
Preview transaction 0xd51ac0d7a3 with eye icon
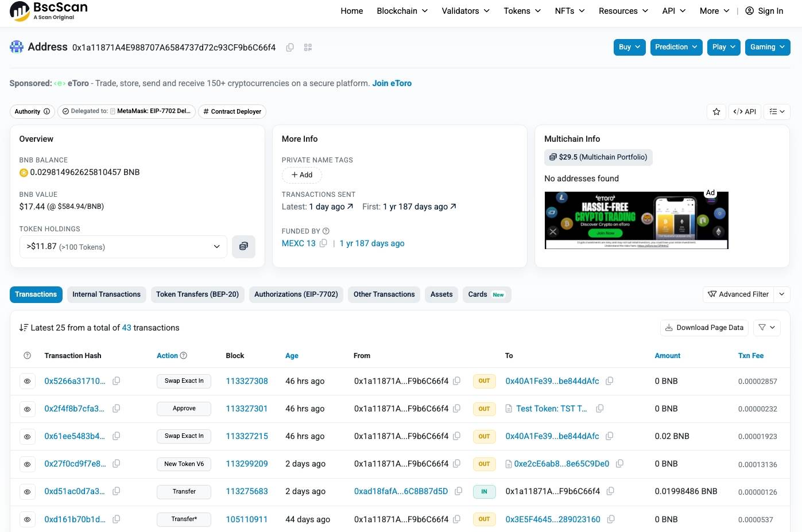[x=27, y=491]
